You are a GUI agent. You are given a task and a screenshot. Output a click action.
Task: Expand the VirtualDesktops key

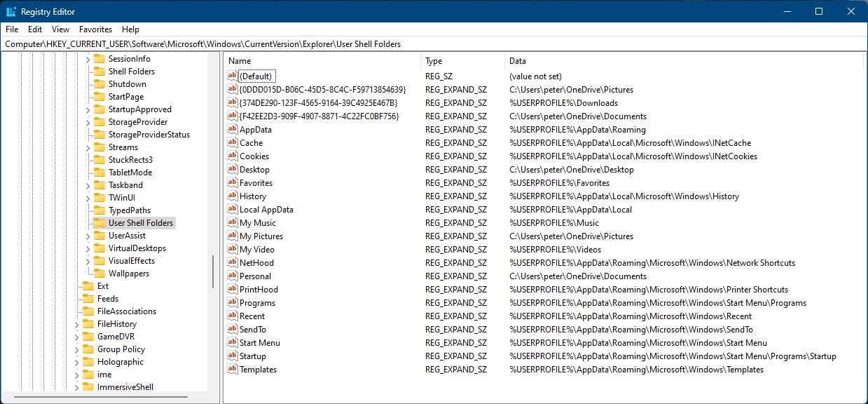[88, 248]
